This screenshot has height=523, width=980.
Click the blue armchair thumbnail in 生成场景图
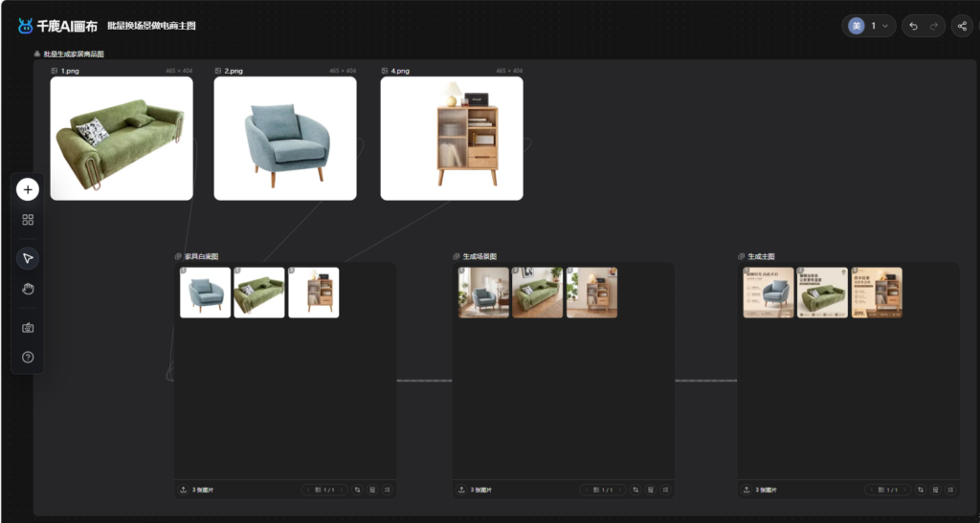point(483,293)
